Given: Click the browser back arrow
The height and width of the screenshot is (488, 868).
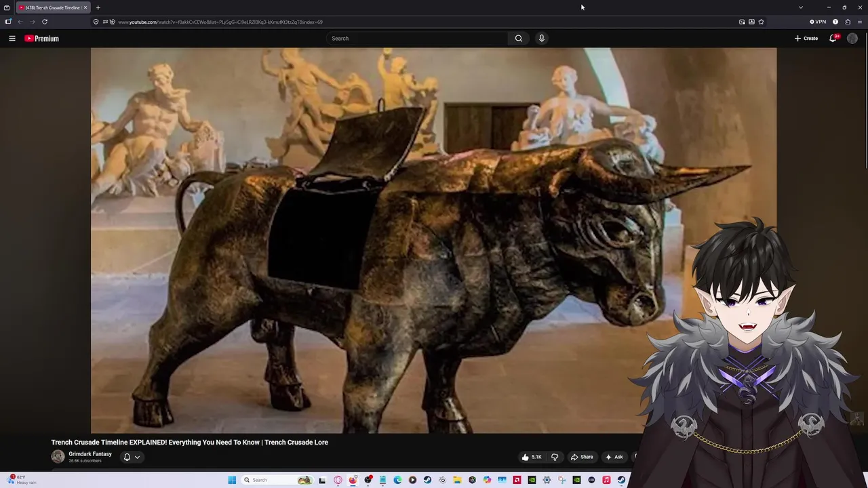Looking at the screenshot, I should point(20,22).
